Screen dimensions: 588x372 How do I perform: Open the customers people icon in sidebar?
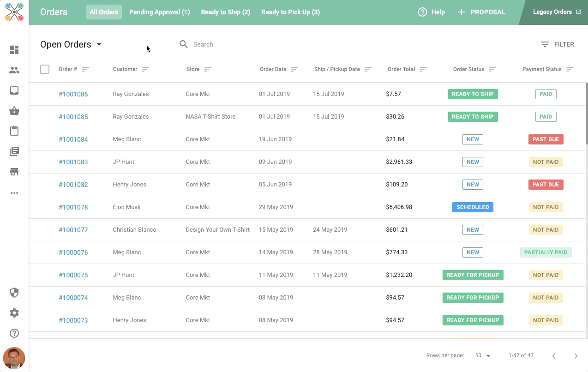(x=14, y=70)
